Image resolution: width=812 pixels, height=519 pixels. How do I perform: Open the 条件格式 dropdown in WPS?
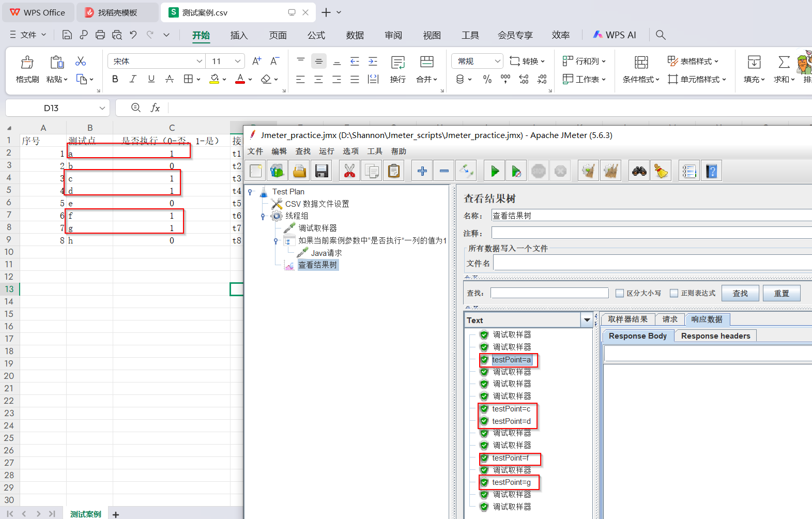[x=641, y=69]
